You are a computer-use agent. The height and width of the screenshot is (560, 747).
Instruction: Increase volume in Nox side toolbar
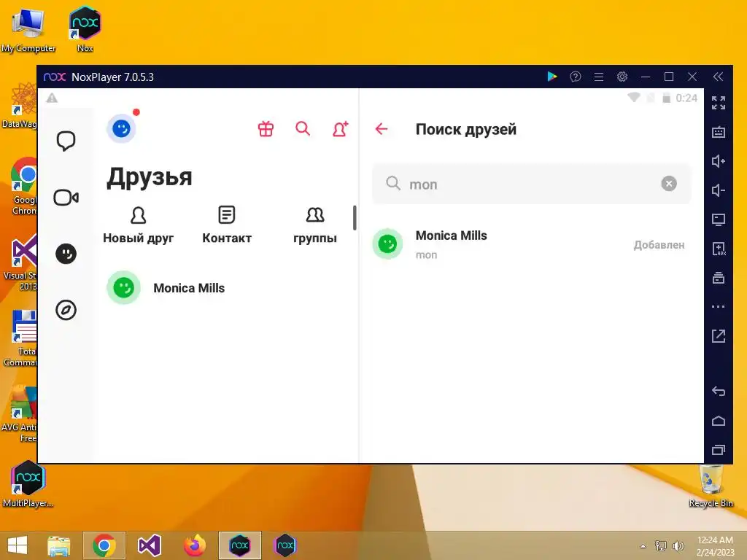[x=719, y=161]
